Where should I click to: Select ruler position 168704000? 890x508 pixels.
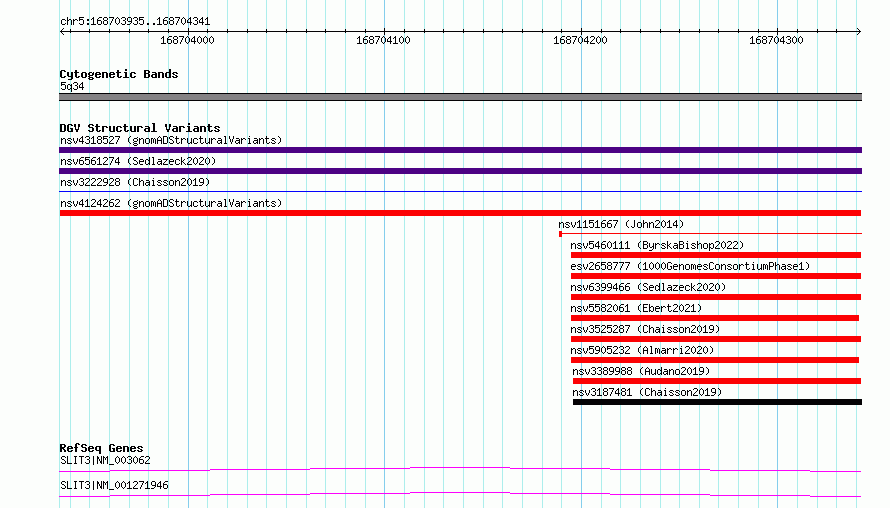pyautogui.click(x=187, y=40)
